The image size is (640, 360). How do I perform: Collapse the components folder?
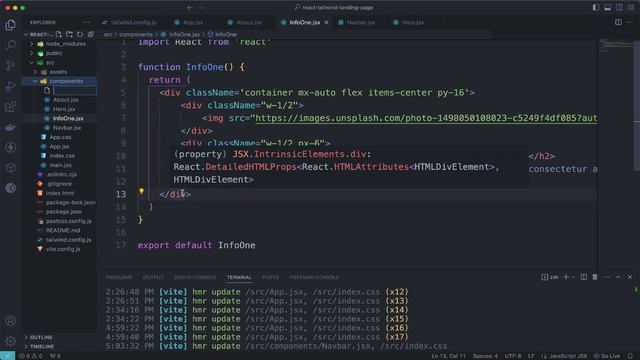[36, 81]
